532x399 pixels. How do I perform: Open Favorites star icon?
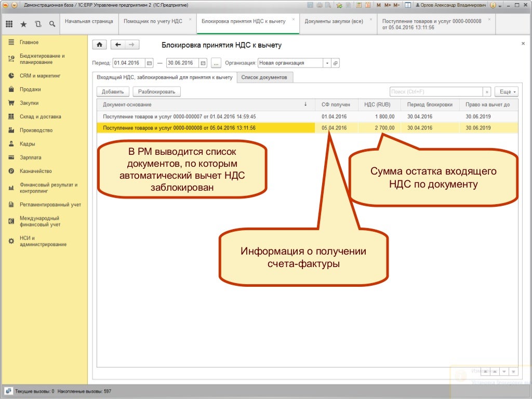click(x=23, y=24)
